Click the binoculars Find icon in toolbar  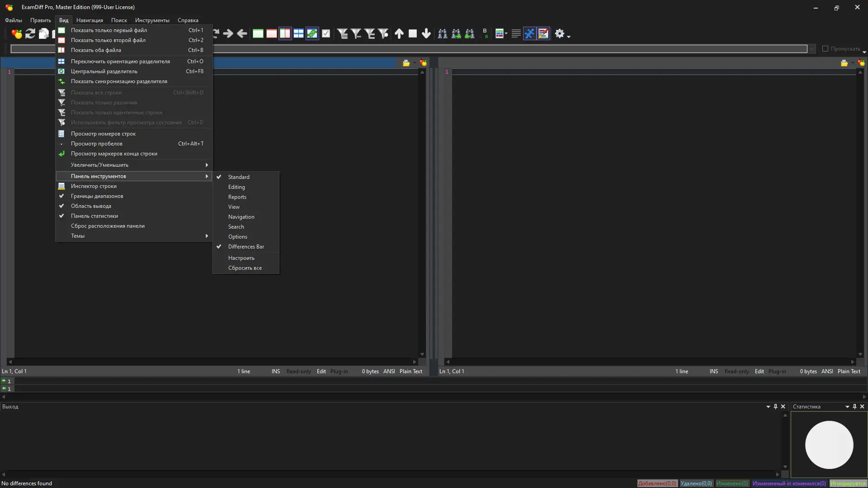pyautogui.click(x=442, y=33)
